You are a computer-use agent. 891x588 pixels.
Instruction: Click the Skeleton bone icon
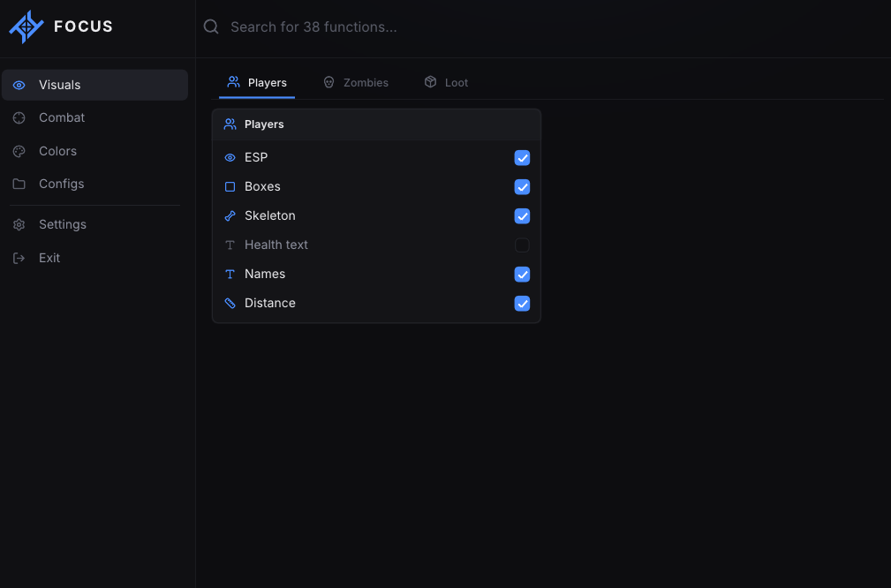point(230,216)
